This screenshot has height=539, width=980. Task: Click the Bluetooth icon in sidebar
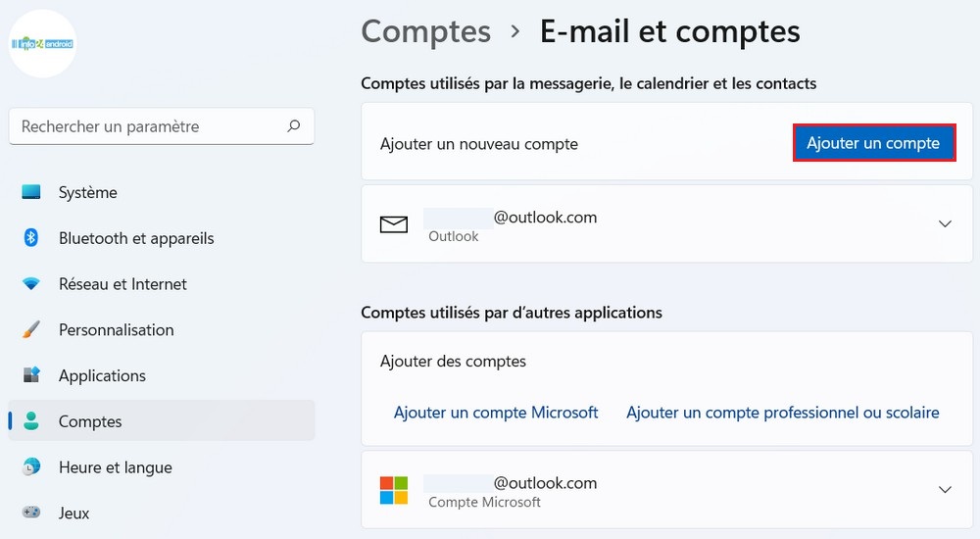[31, 238]
